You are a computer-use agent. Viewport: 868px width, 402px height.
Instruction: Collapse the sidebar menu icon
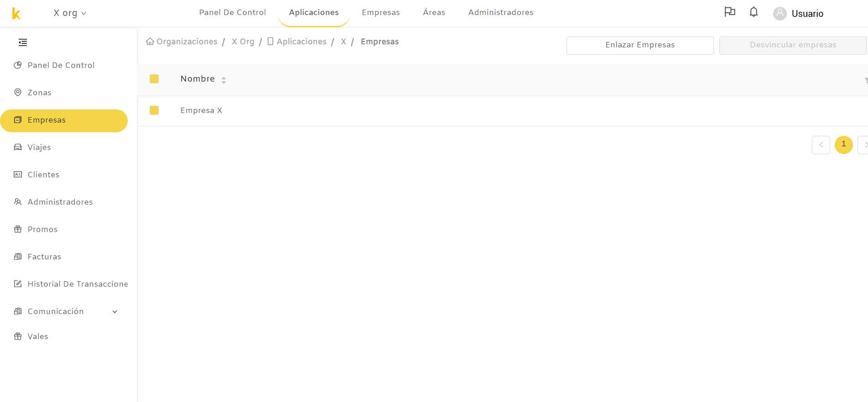point(23,42)
